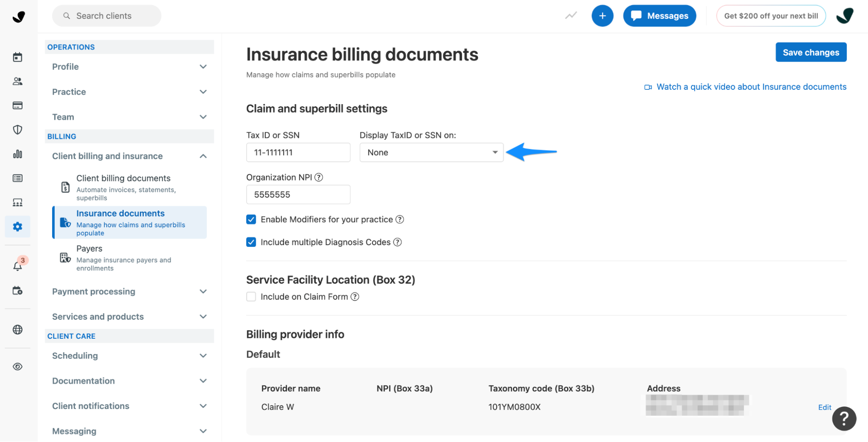This screenshot has width=868, height=442.
Task: Click Organization NPI help icon
Action: 319,177
